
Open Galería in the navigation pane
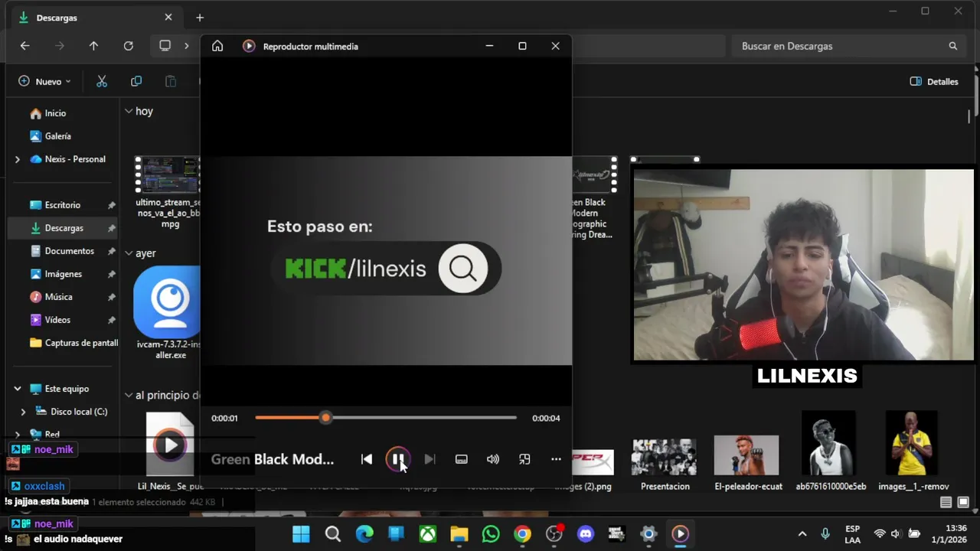tap(57, 136)
